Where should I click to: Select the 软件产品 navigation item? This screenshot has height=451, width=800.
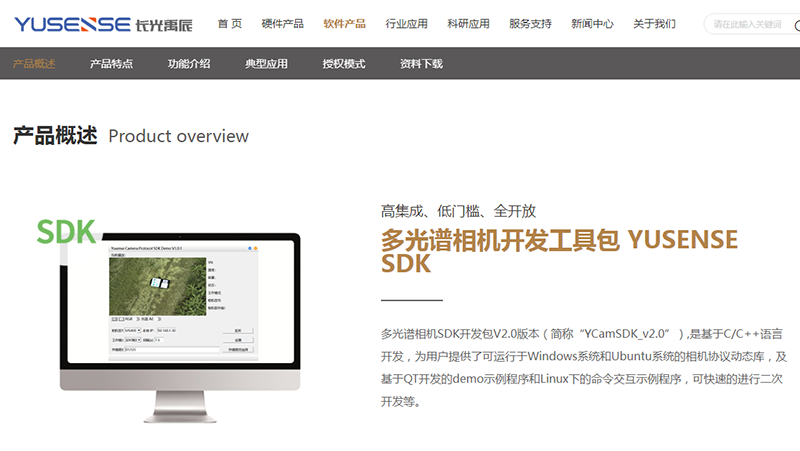(344, 24)
